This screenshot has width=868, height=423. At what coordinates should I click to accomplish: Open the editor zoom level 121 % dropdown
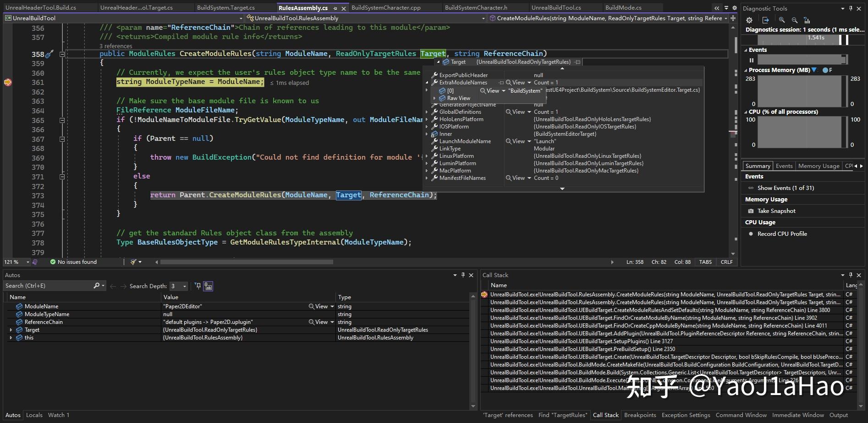point(27,262)
